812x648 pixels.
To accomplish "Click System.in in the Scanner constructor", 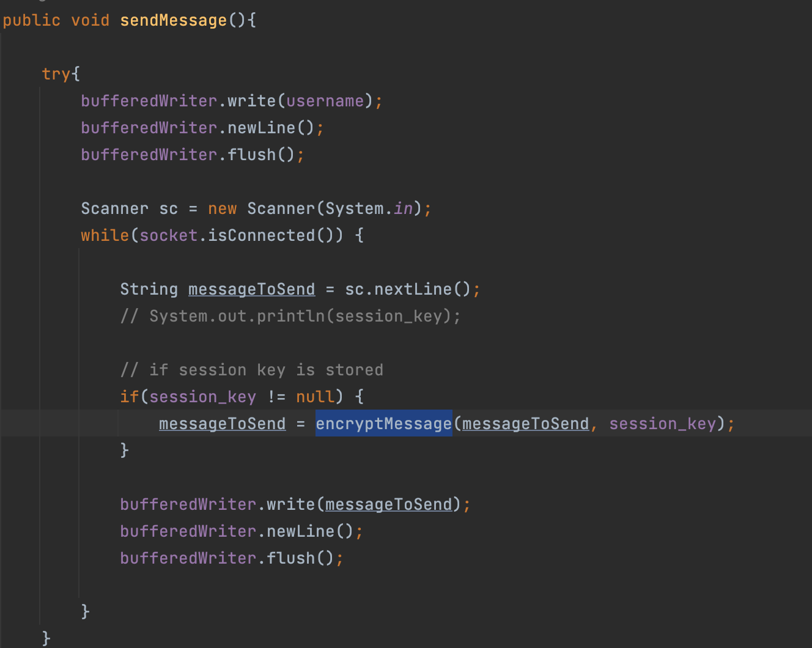I will click(369, 208).
